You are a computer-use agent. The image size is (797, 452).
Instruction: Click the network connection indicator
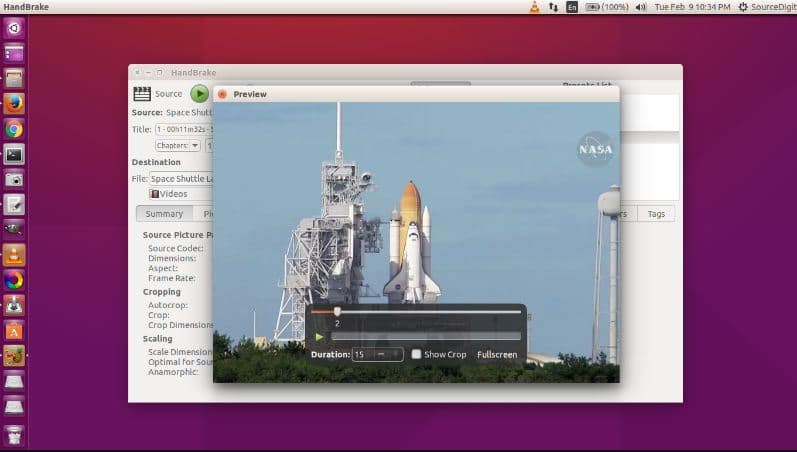553,7
